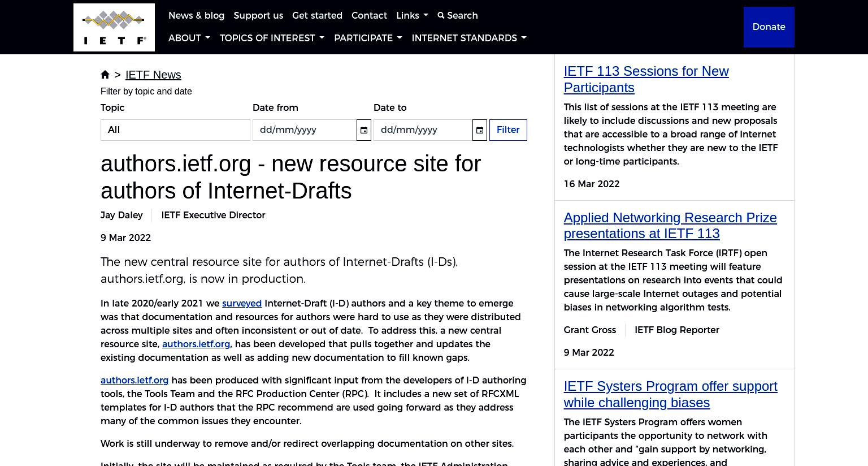Open the Date to calendar picker icon

pos(480,130)
